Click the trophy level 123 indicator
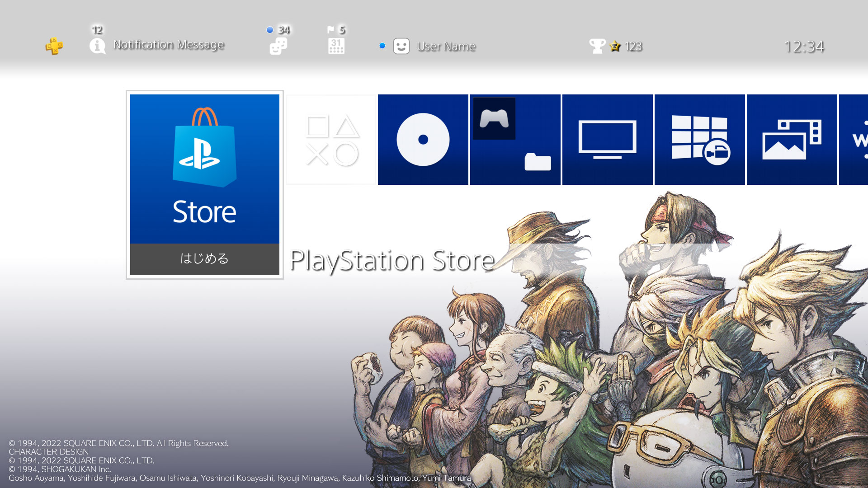This screenshot has height=488, width=868. coord(632,47)
